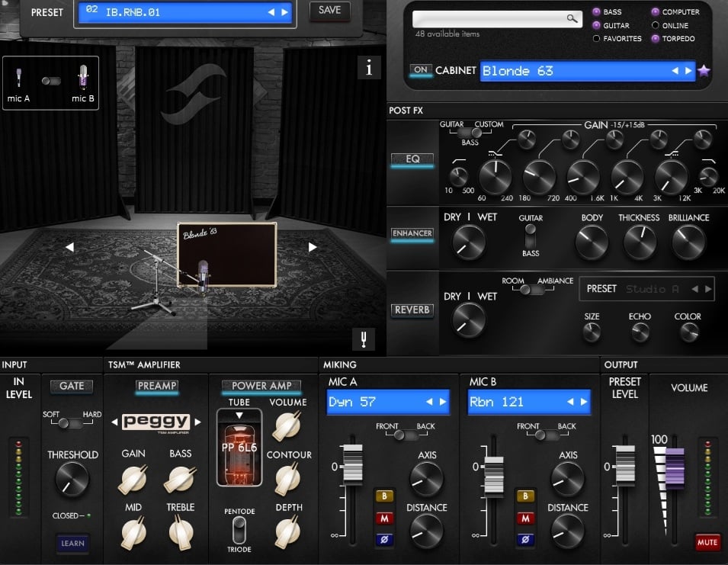Open the tuner fork icon
The height and width of the screenshot is (565, 728).
pos(364,339)
